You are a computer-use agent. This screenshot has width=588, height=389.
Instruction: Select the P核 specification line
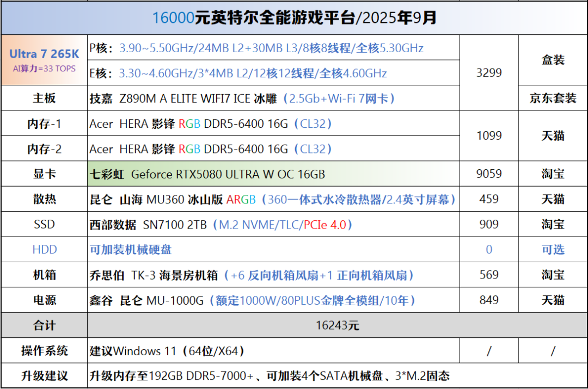pyautogui.click(x=256, y=48)
